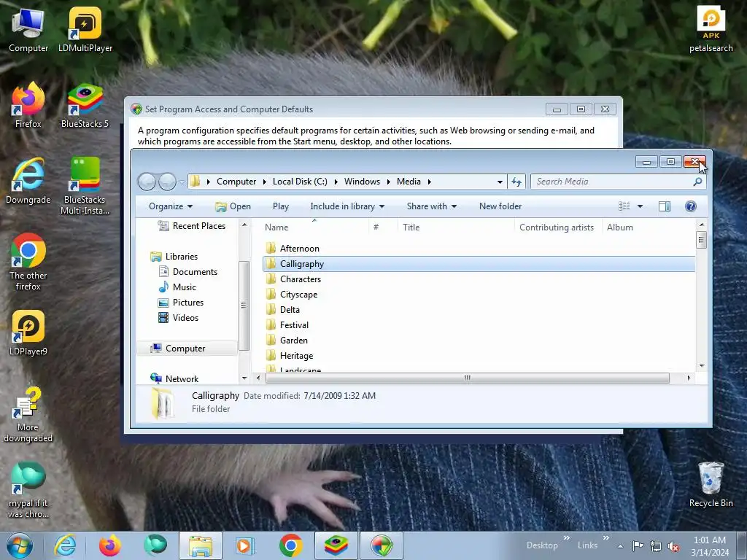Viewport: 747px width, 560px height.
Task: Expand the arrow after Windows in breadcrumb
Action: click(x=388, y=182)
